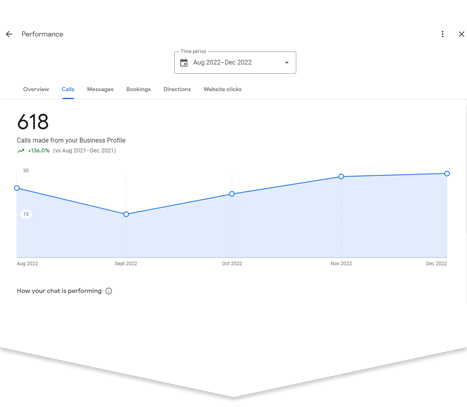
Task: Switch to the Overview tab
Action: 36,89
